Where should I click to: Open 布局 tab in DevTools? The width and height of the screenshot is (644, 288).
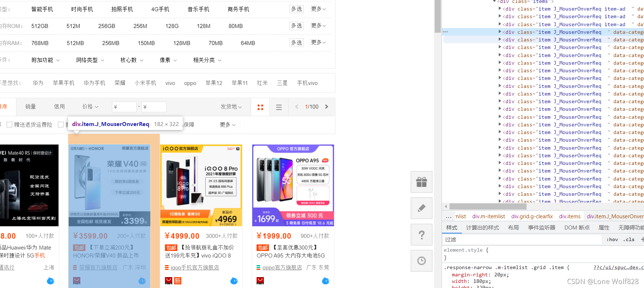tap(514, 228)
